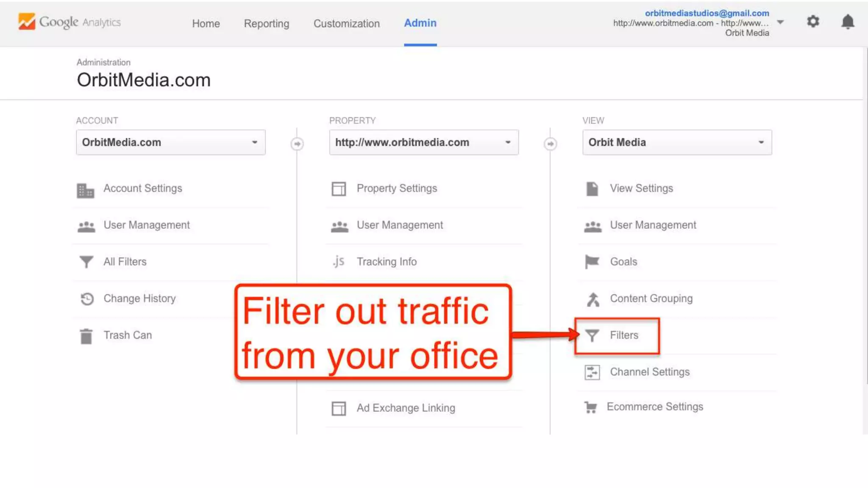Click the Content Grouping icon
Viewport: 868px width, 488px height.
pos(593,299)
